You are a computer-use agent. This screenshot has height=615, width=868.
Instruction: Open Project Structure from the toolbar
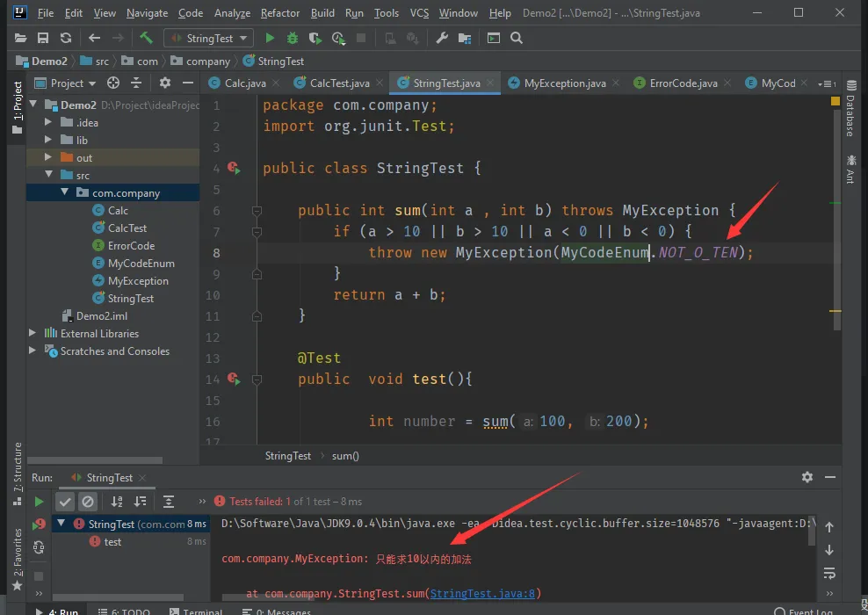tap(464, 38)
